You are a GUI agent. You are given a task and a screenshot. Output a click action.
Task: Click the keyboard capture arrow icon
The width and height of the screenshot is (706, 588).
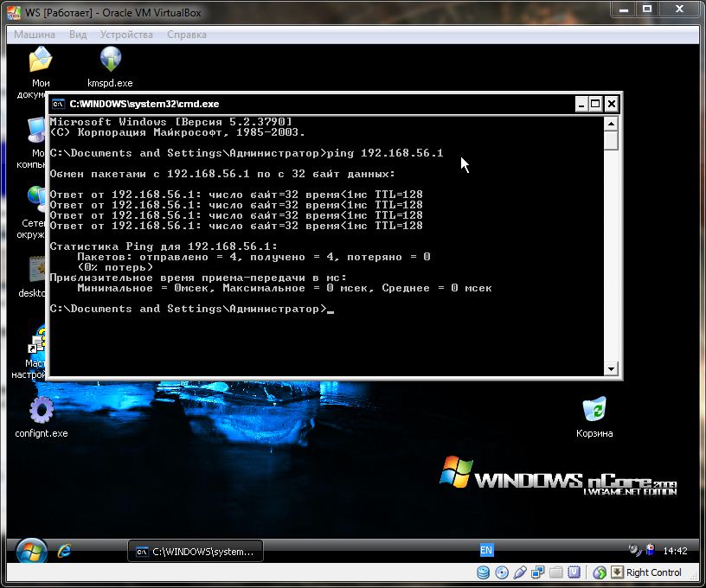[x=617, y=572]
